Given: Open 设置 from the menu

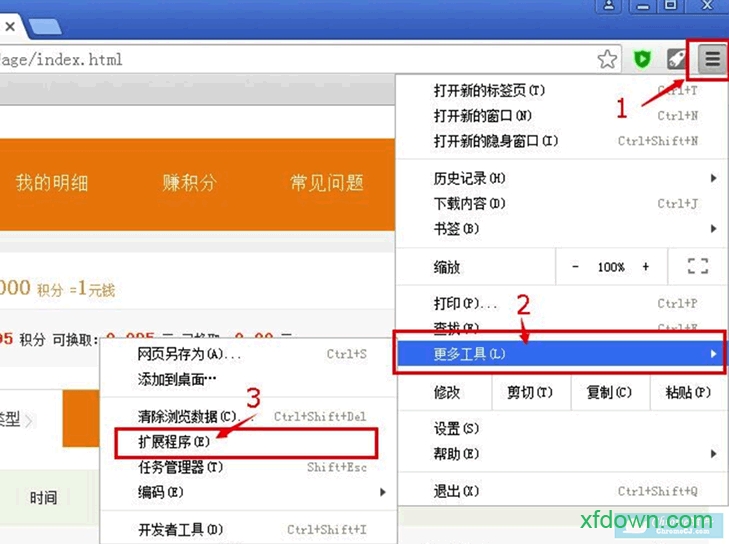Looking at the screenshot, I should 562,428.
